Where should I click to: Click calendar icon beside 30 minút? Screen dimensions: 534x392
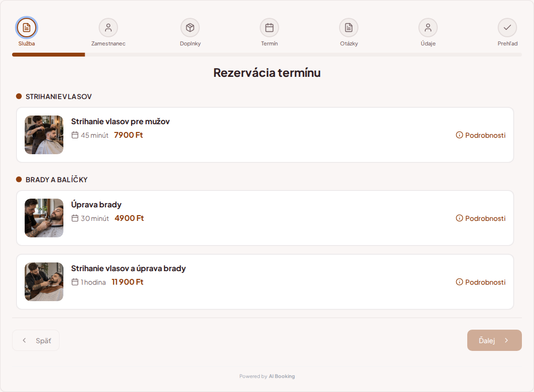75,218
